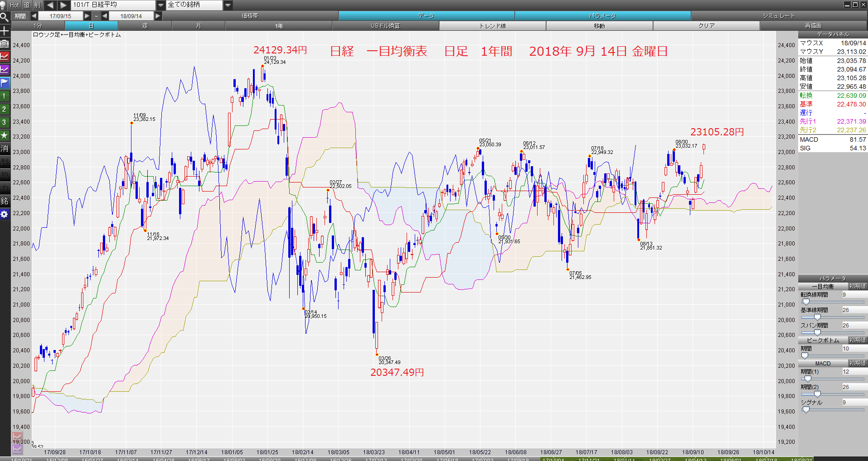
Task: Reset MACD parameters with 初期値
Action: pos(858,363)
